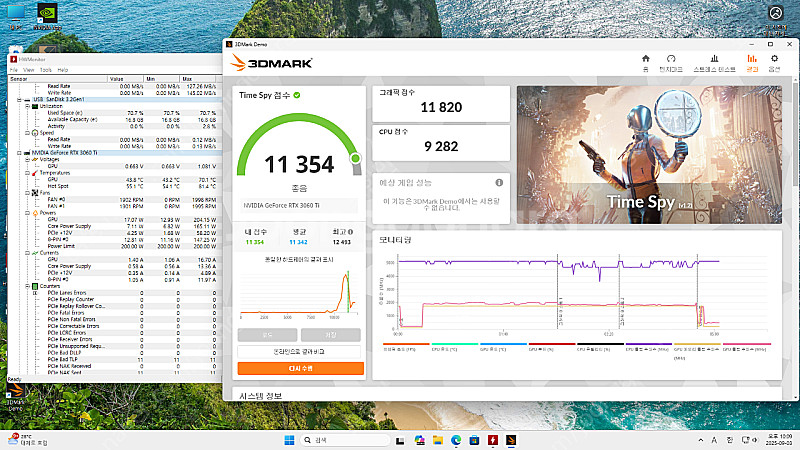Screen dimensions: 800x450
Task: Go to the 3DMark Home tab
Action: pos(645,63)
